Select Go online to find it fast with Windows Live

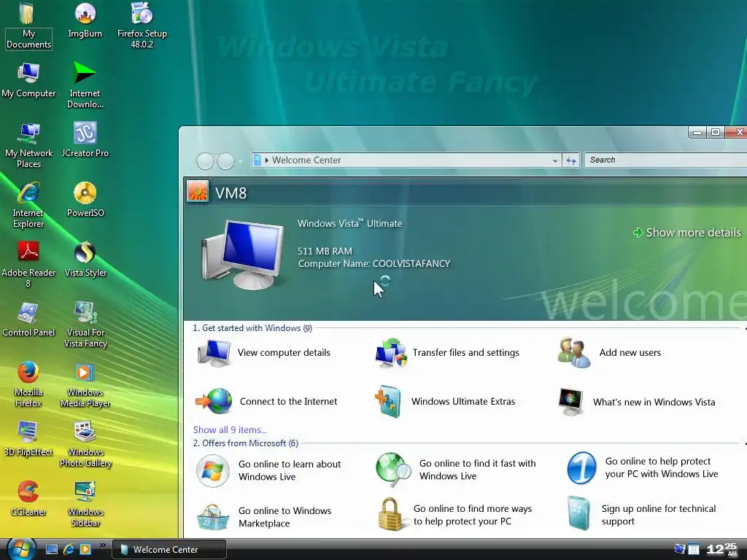pos(456,470)
